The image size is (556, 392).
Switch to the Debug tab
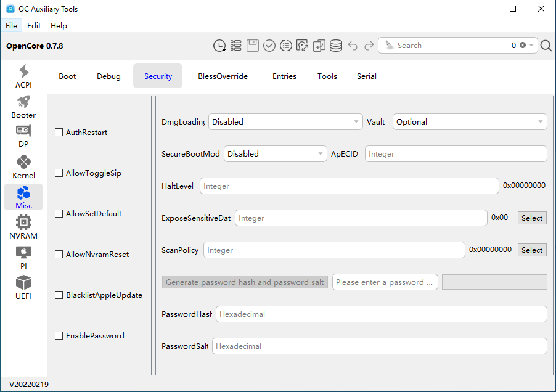pyautogui.click(x=108, y=76)
